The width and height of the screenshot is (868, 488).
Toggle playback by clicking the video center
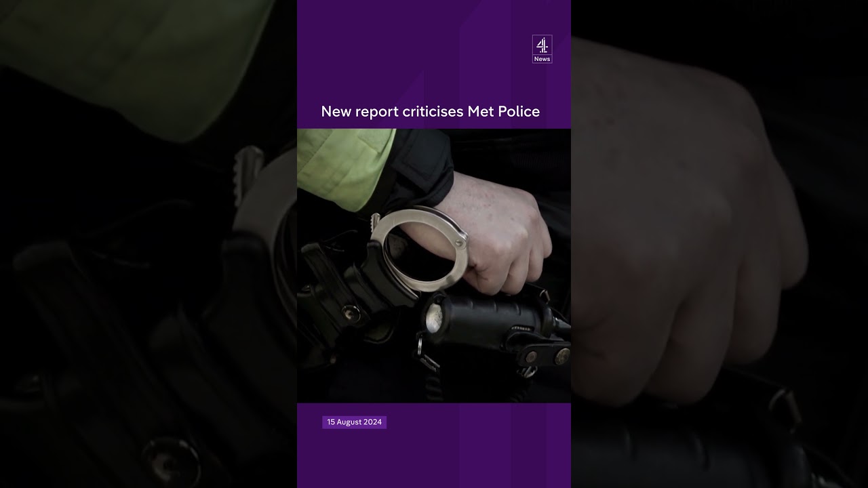[x=434, y=264]
